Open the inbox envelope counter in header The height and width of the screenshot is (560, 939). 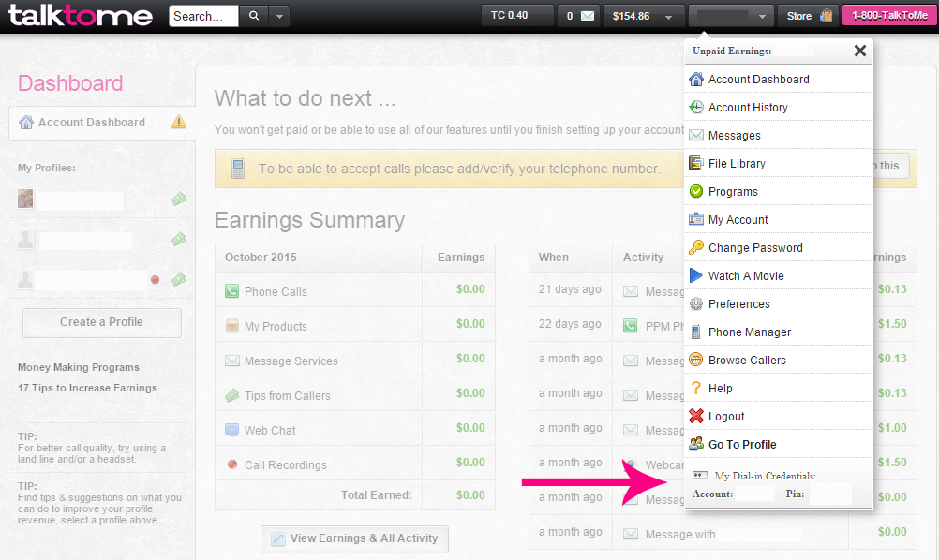point(579,16)
